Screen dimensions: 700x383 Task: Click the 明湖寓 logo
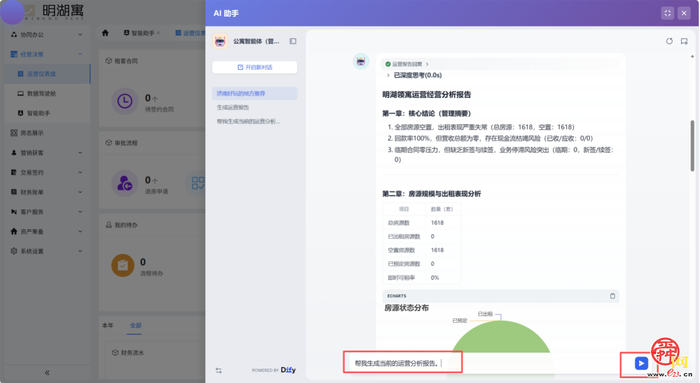pyautogui.click(x=54, y=12)
